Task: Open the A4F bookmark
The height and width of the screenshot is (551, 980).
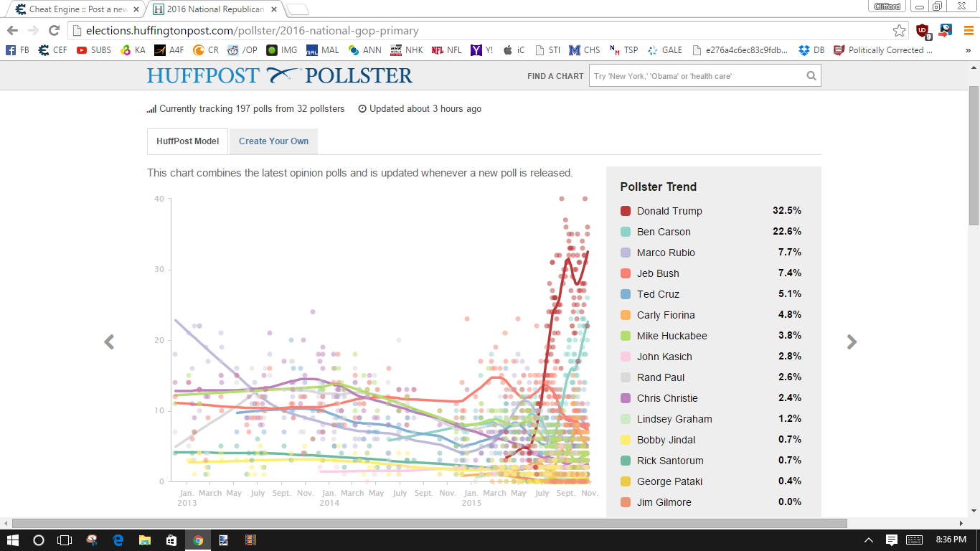Action: point(169,50)
